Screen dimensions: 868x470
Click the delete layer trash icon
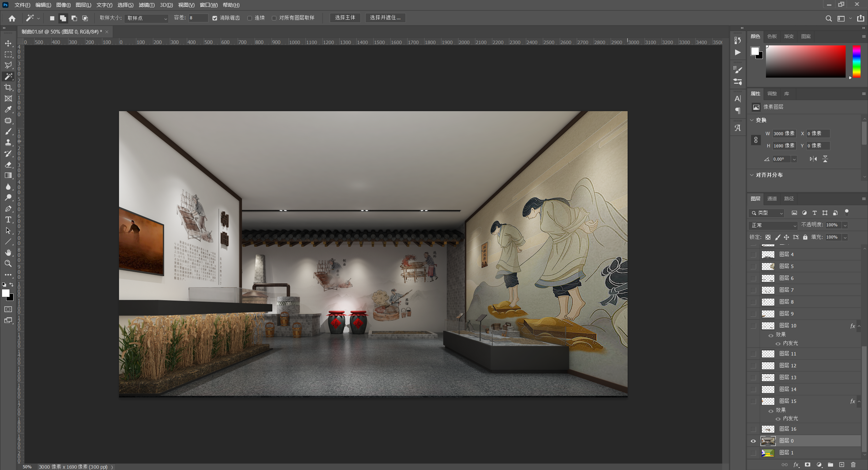[x=853, y=465]
